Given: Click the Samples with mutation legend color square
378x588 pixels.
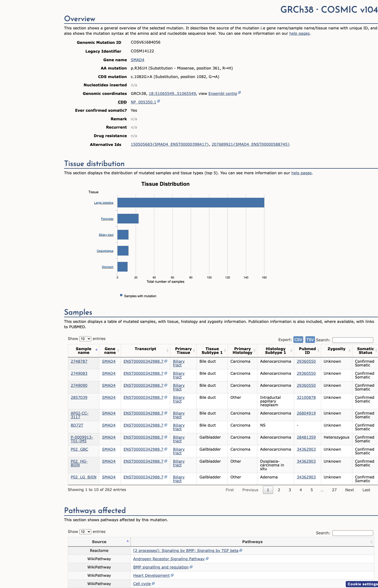Looking at the screenshot, I should [x=121, y=295].
